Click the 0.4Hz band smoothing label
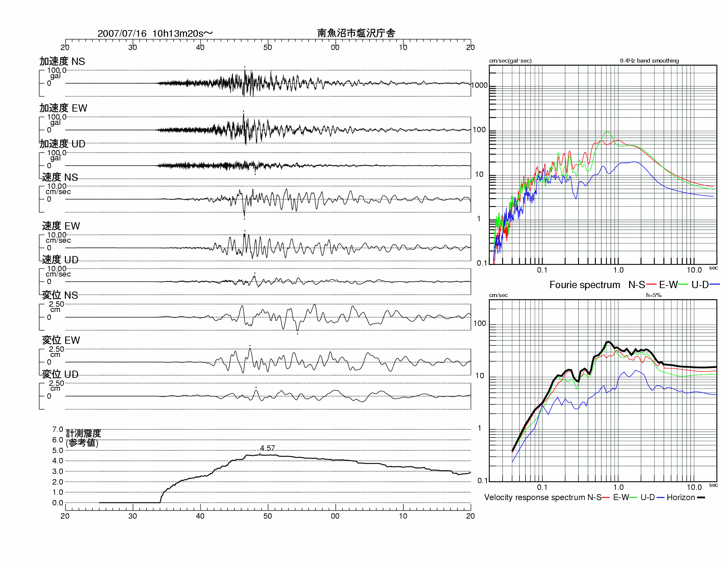 tap(649, 61)
